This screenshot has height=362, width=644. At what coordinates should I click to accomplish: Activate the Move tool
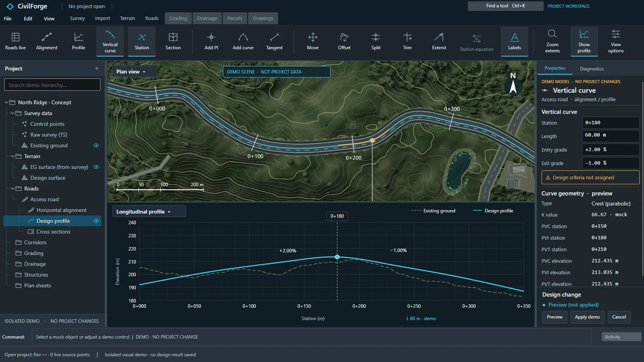pos(313,42)
